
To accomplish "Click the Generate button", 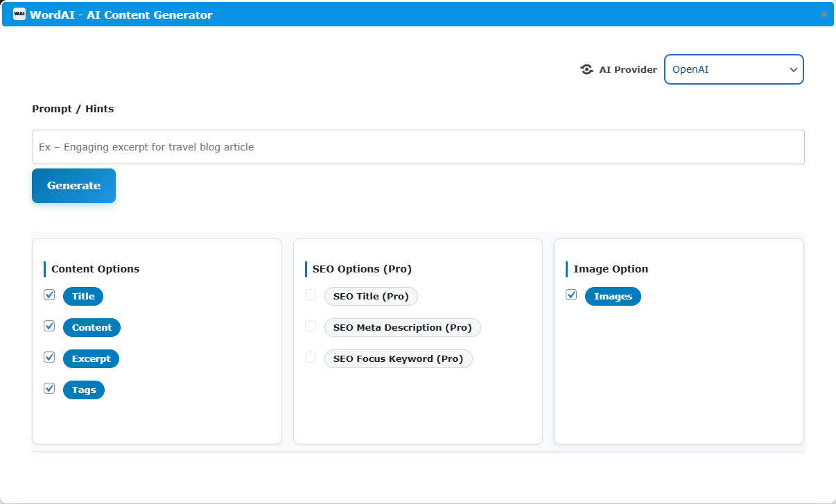I will coord(73,186).
